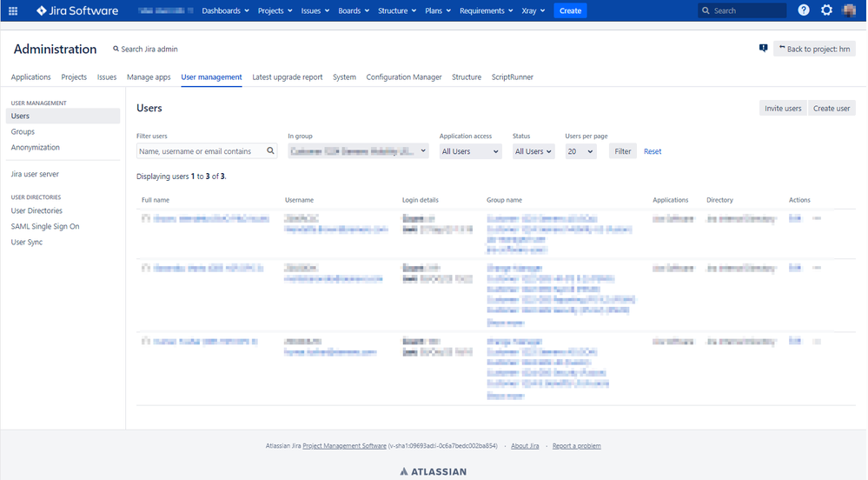The image size is (868, 480).
Task: Expand the Projects menu in the top bar
Action: pyautogui.click(x=275, y=10)
